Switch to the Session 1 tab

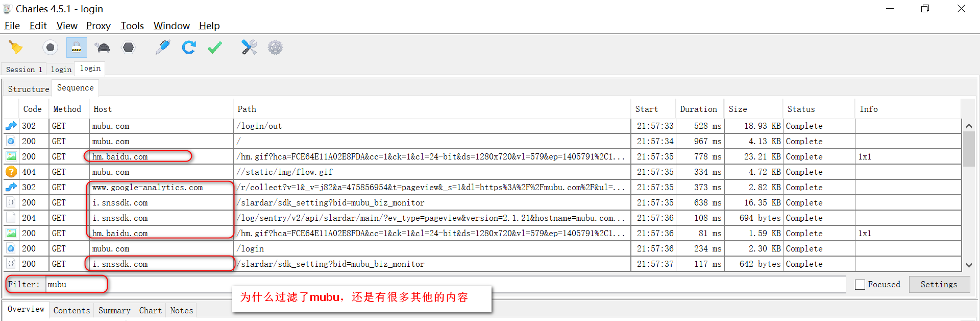pyautogui.click(x=24, y=69)
